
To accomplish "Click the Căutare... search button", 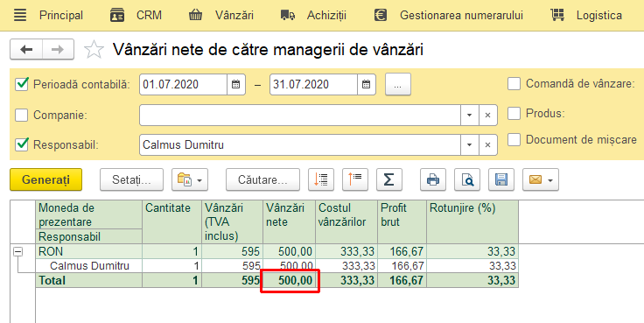I will pyautogui.click(x=262, y=179).
